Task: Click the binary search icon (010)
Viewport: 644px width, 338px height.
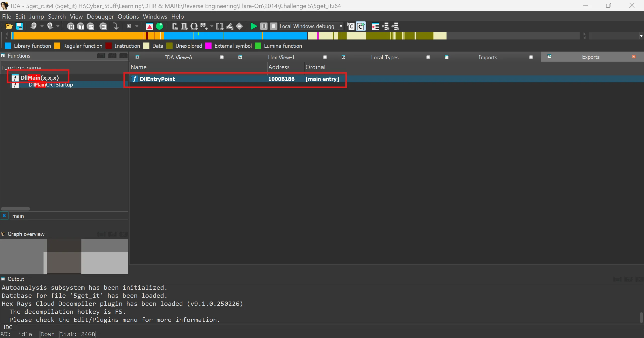Action: tap(91, 26)
